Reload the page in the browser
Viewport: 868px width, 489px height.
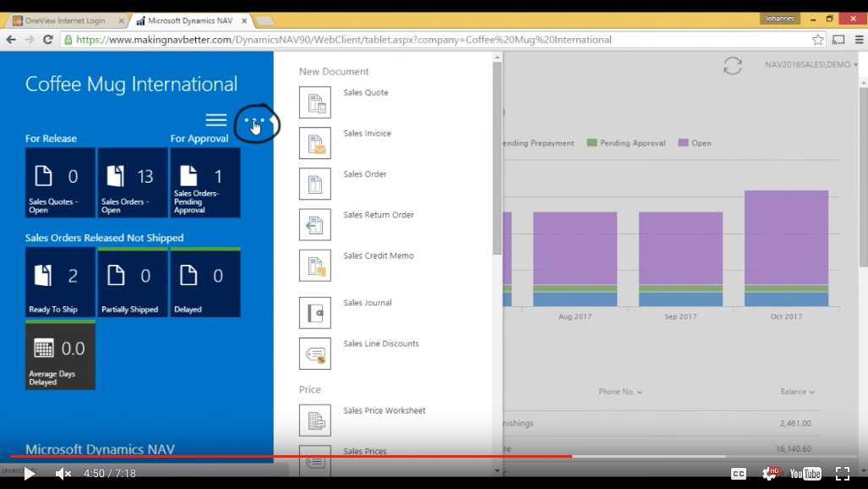[x=48, y=40]
